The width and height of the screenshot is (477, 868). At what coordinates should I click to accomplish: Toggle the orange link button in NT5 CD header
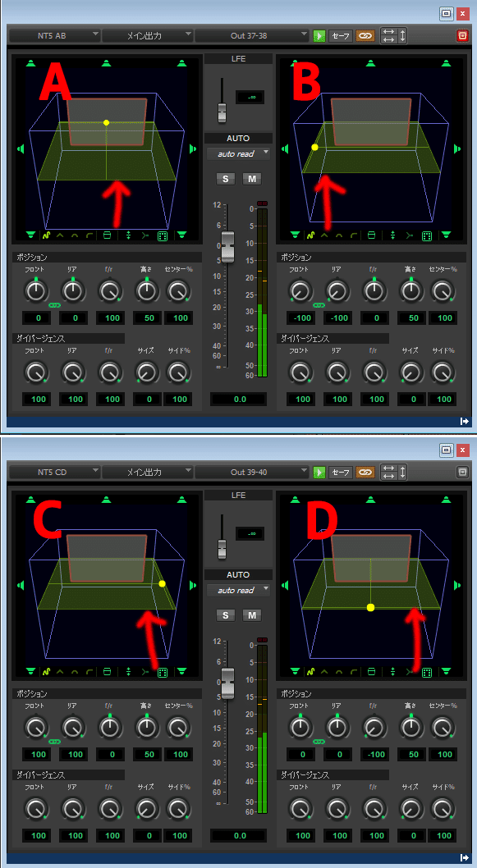click(x=365, y=473)
